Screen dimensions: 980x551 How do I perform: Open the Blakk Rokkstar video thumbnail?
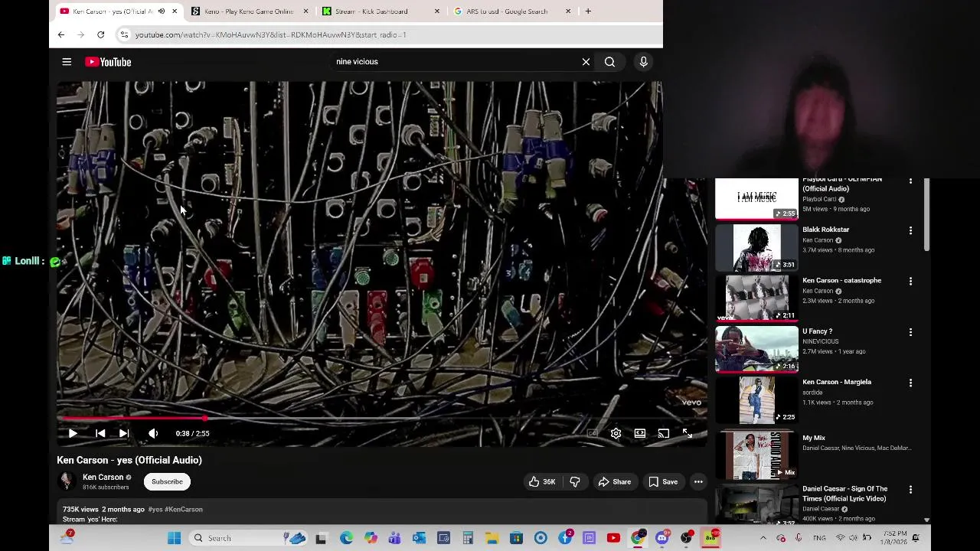[x=756, y=248]
